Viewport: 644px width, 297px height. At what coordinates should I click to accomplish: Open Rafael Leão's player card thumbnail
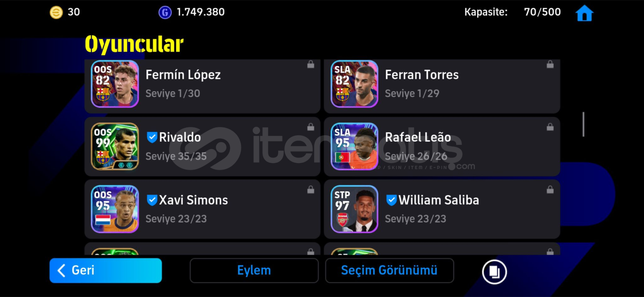pos(354,146)
